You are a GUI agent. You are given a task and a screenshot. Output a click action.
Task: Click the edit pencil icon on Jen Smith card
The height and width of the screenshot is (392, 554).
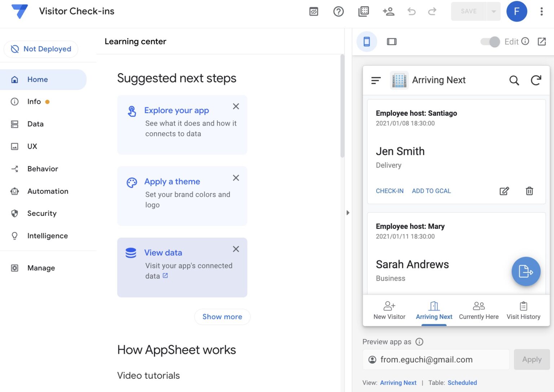pyautogui.click(x=504, y=191)
